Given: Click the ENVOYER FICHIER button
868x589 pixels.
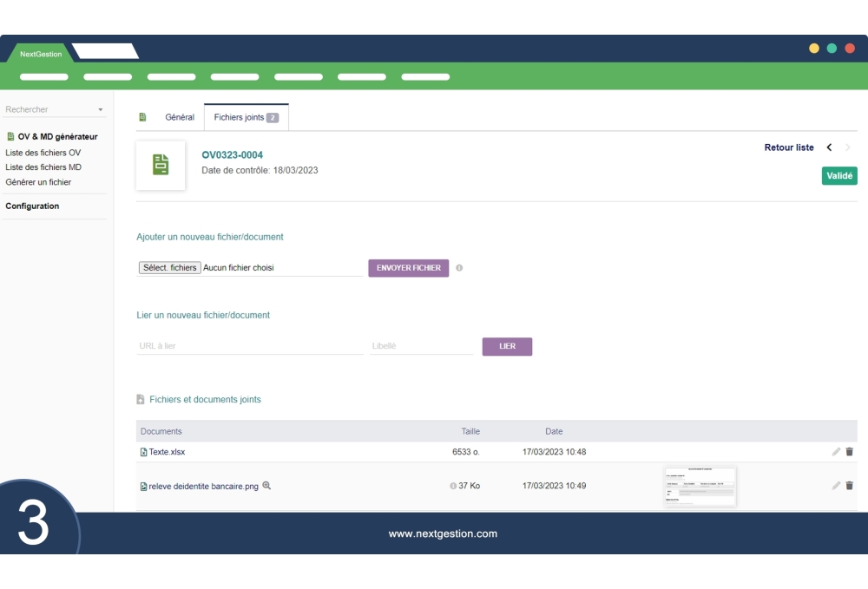Looking at the screenshot, I should (408, 267).
